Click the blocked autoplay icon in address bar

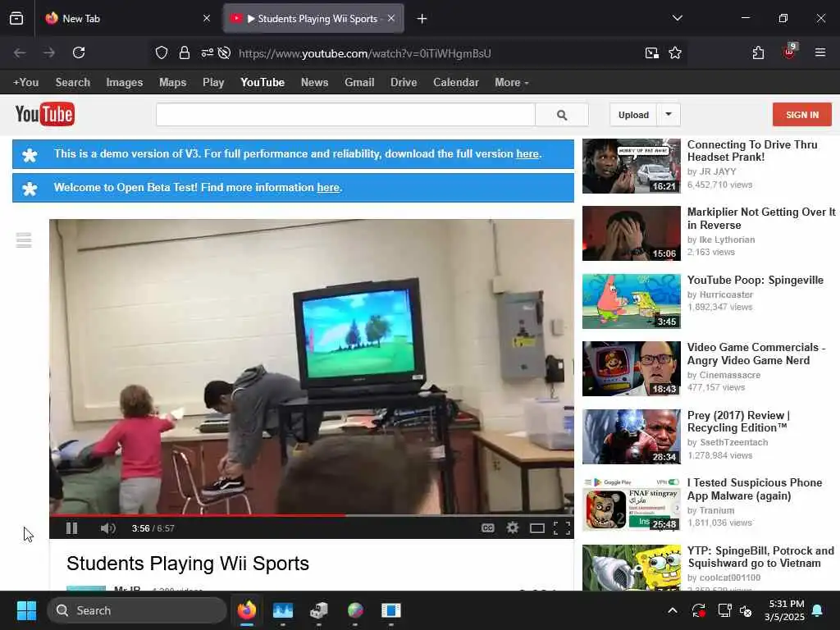click(x=225, y=52)
